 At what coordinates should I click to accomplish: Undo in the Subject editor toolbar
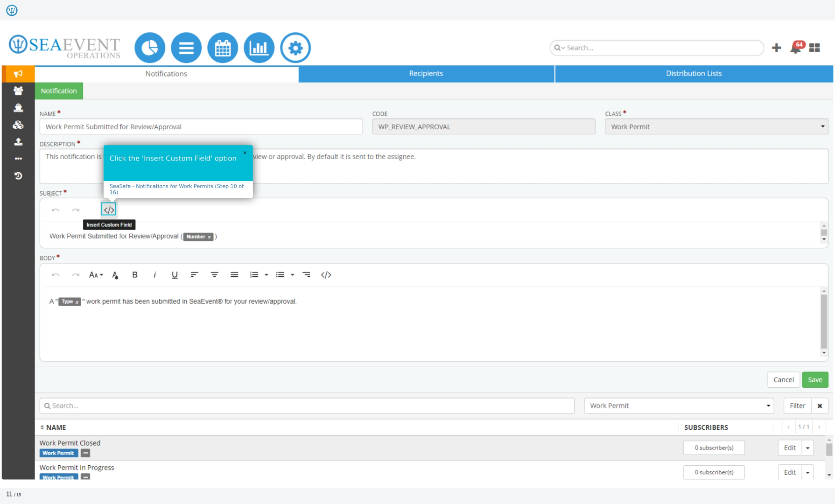pyautogui.click(x=56, y=210)
